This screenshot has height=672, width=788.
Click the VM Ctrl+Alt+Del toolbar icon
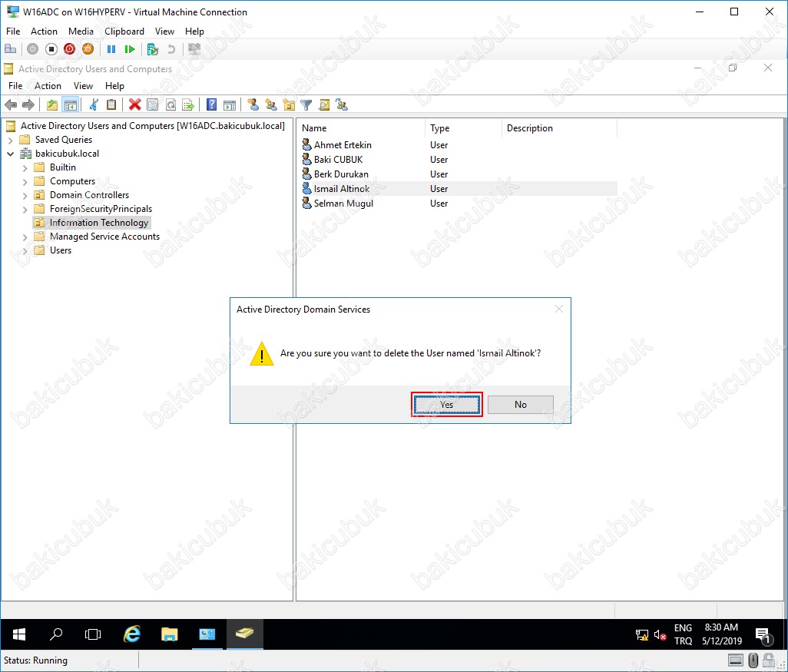[10, 49]
